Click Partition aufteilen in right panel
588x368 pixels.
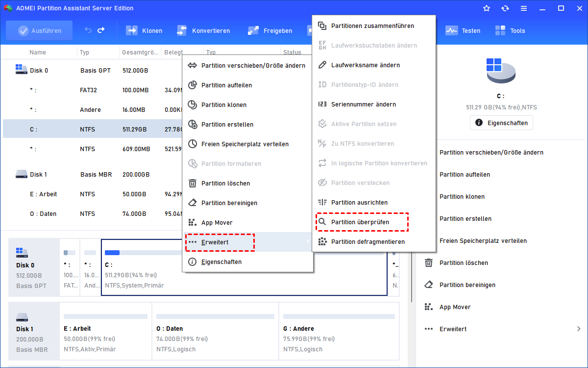pos(465,174)
